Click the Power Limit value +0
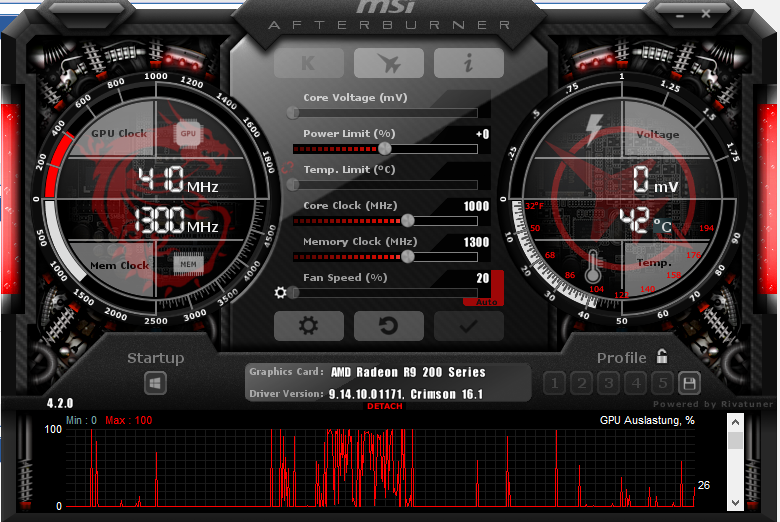The image size is (780, 522). 482,134
